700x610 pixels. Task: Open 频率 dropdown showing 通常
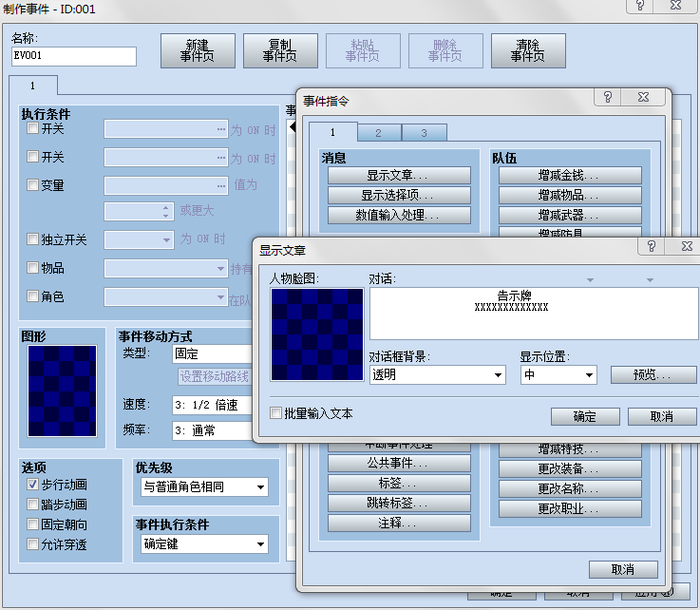click(x=213, y=430)
